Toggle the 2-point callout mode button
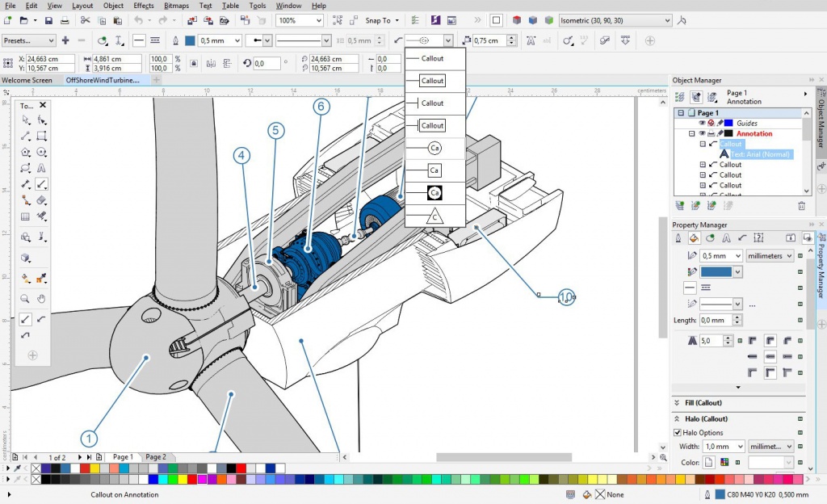827x504 pixels. 25,320
